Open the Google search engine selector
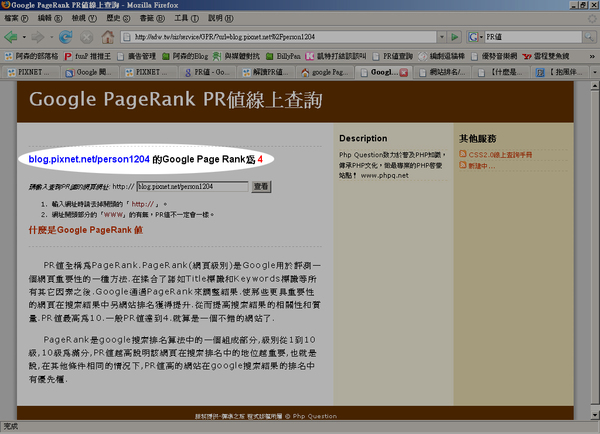600x434 pixels. [x=475, y=37]
